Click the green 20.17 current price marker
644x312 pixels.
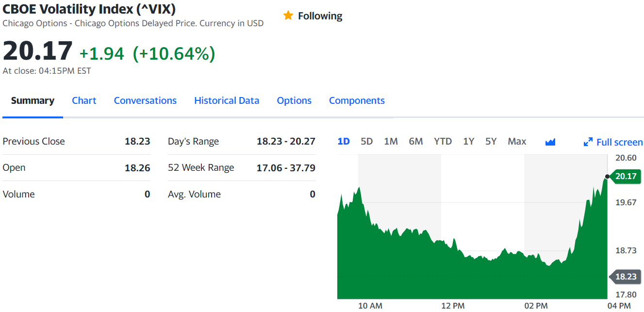626,176
